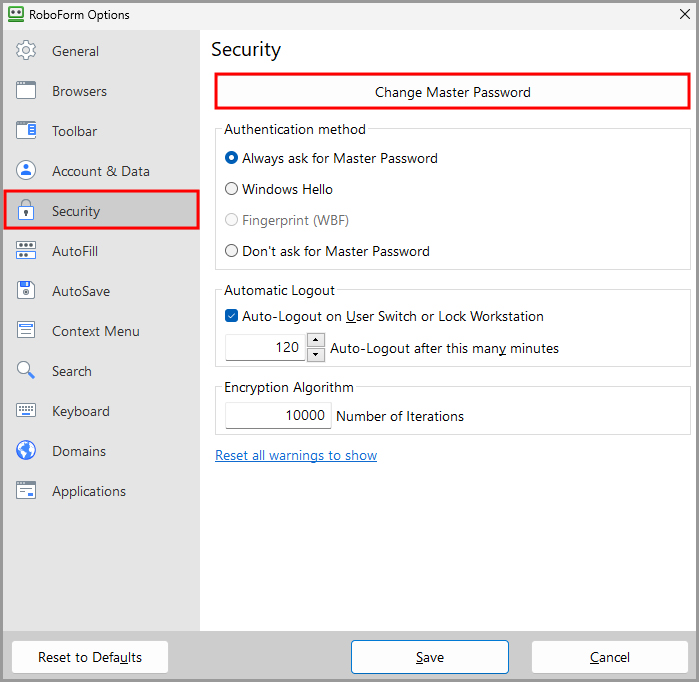Click the General gear icon
The width and height of the screenshot is (699, 682).
point(26,50)
